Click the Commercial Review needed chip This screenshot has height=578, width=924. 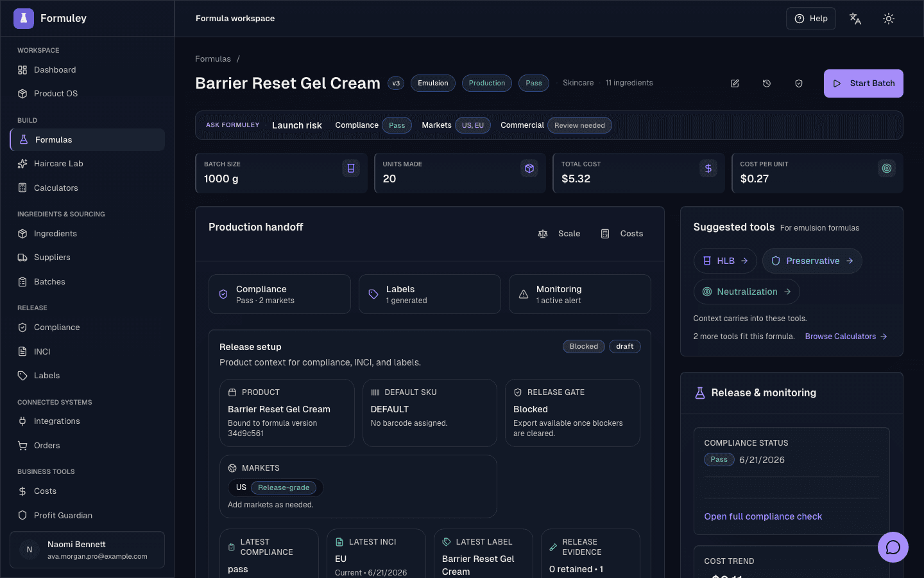point(579,125)
